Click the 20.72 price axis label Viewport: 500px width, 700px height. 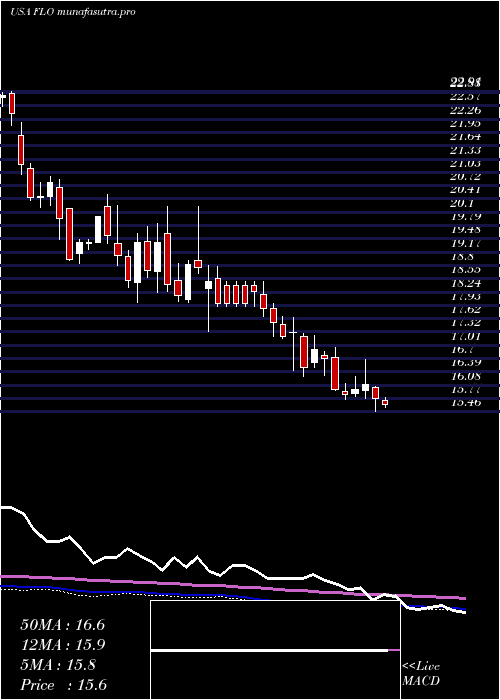(x=466, y=177)
